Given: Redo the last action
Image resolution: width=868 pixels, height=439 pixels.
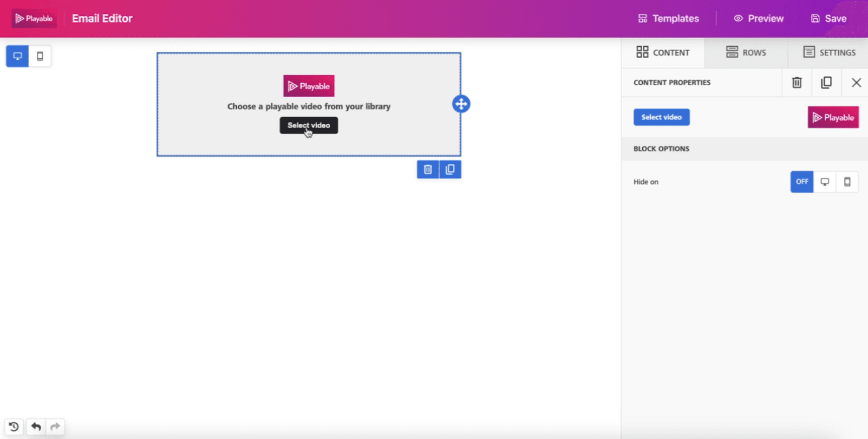Looking at the screenshot, I should 55,427.
